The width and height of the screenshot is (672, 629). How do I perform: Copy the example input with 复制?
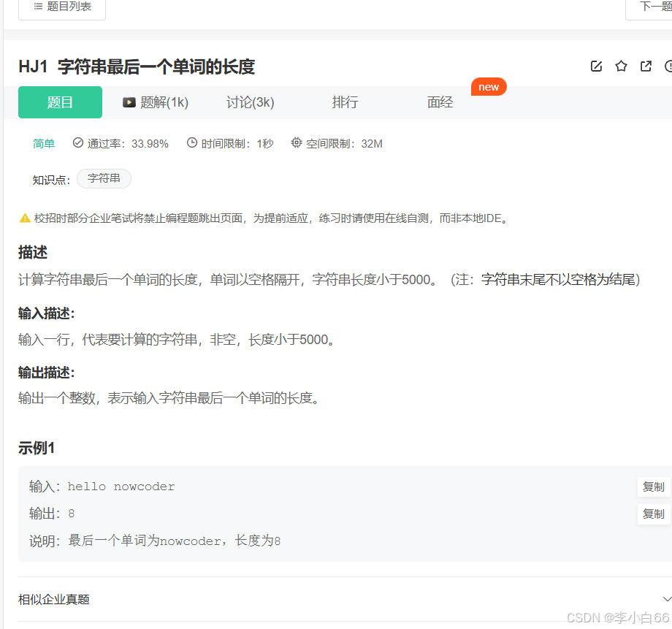tap(653, 487)
